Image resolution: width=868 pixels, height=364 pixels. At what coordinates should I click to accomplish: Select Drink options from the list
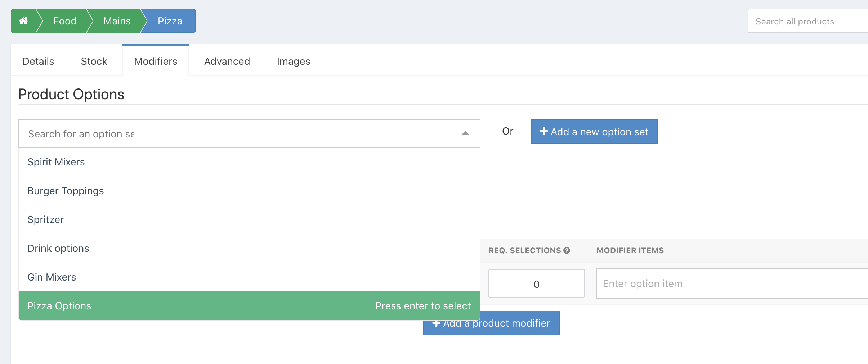(58, 248)
